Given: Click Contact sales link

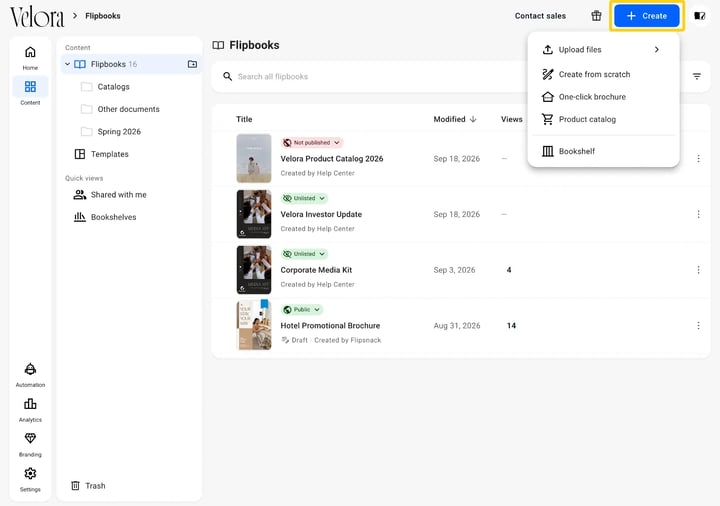Looking at the screenshot, I should click(540, 16).
